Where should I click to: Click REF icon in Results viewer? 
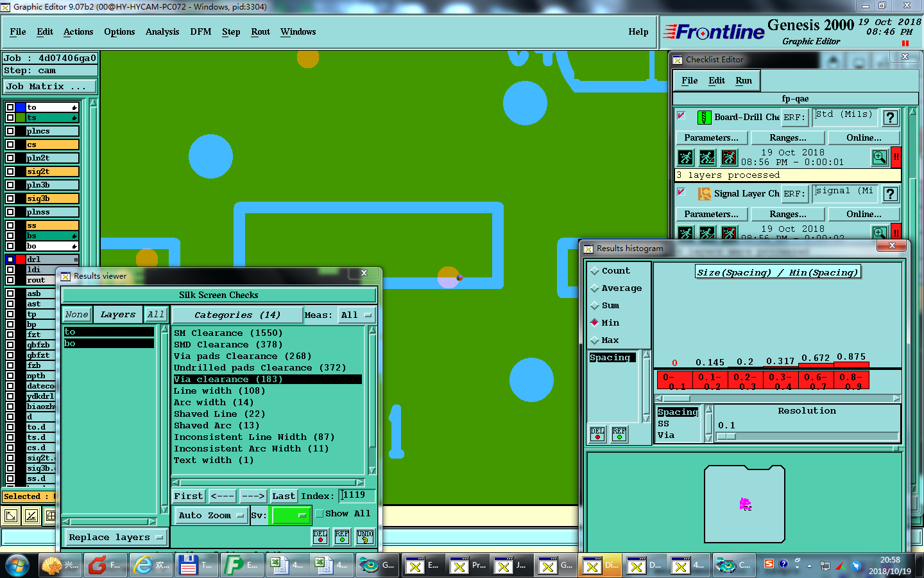click(342, 536)
